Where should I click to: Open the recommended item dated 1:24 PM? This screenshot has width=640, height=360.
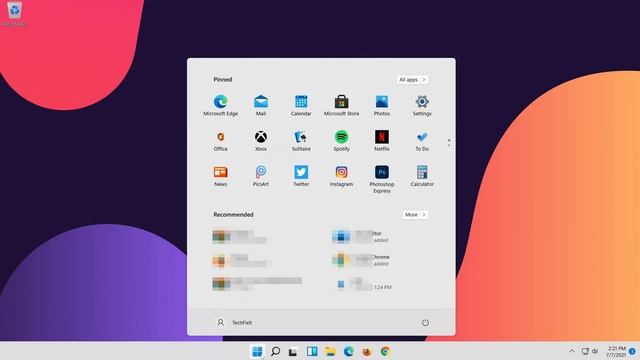(363, 284)
